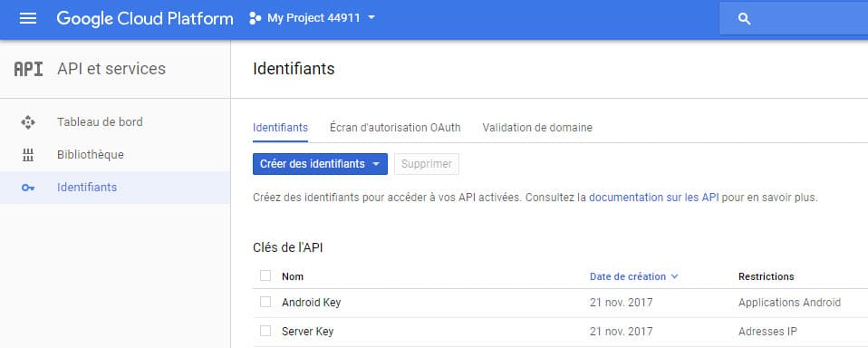Click the Identifiants key icon in sidebar
This screenshot has height=348, width=868.
[28, 188]
